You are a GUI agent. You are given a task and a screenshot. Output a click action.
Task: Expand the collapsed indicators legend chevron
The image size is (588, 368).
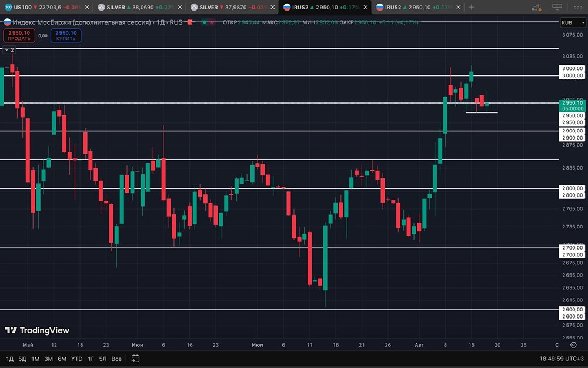point(9,49)
